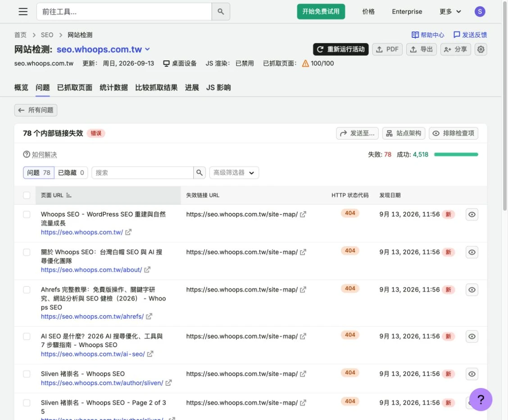
Task: Tick checkbox for Sliven 褚崇名 - Whoops SEO row
Action: click(x=27, y=374)
